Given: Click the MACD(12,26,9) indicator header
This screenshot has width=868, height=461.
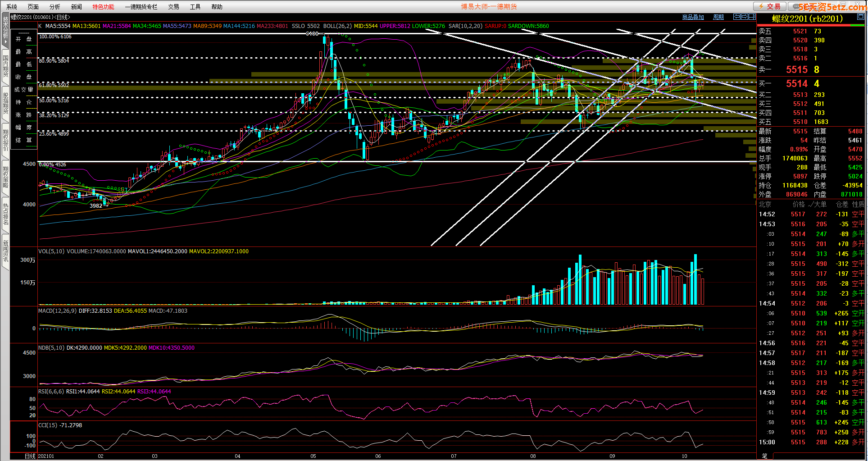Looking at the screenshot, I should 58,311.
